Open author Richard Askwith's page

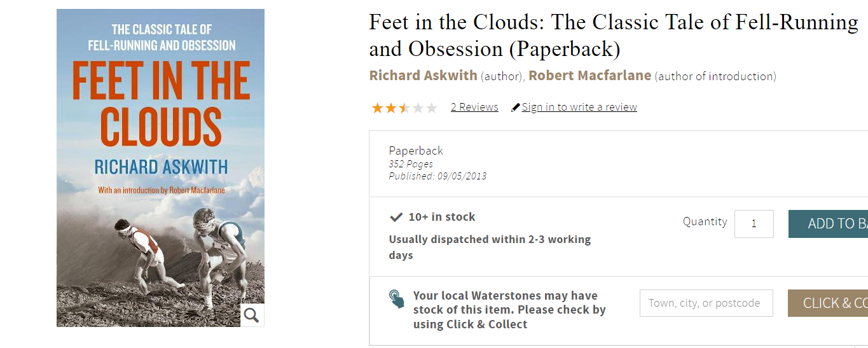coord(423,76)
